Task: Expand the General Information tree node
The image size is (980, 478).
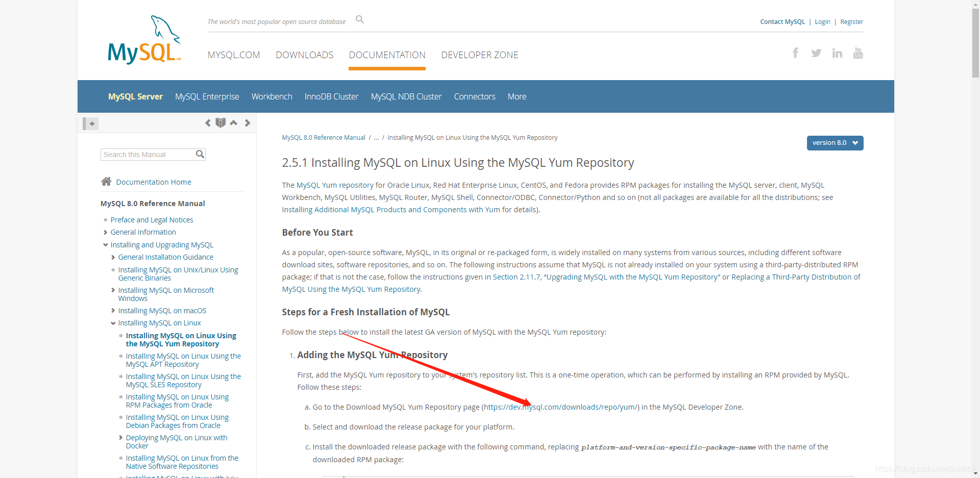Action: tap(105, 233)
